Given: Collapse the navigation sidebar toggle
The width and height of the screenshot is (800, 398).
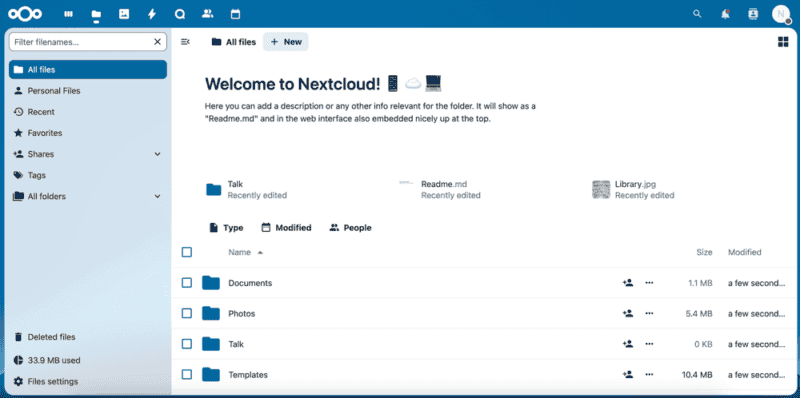Looking at the screenshot, I should click(x=185, y=42).
